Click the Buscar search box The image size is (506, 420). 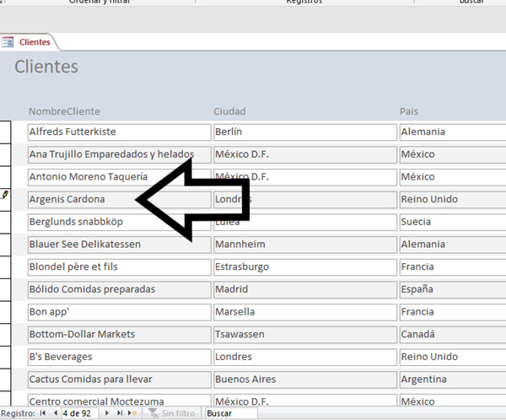click(231, 413)
